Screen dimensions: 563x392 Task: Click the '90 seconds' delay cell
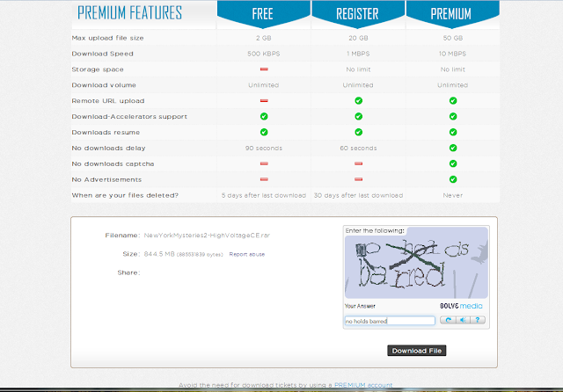(x=264, y=149)
